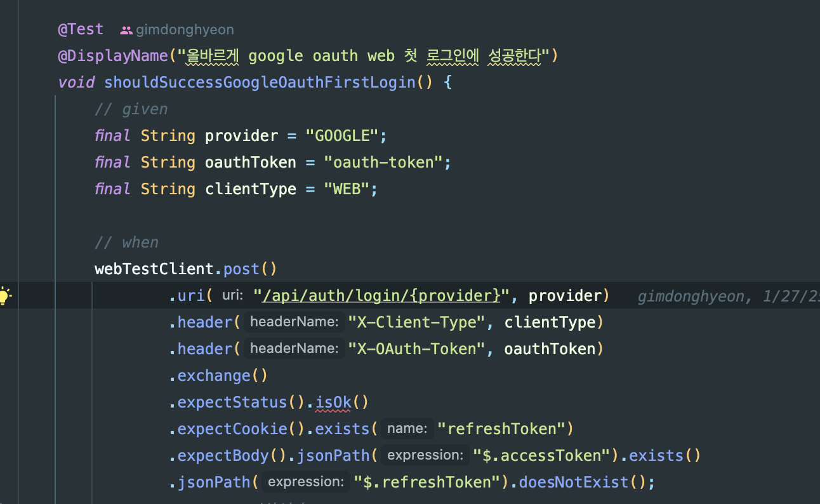The width and height of the screenshot is (820, 504).
Task: Click the Korean display name string
Action: (x=363, y=56)
